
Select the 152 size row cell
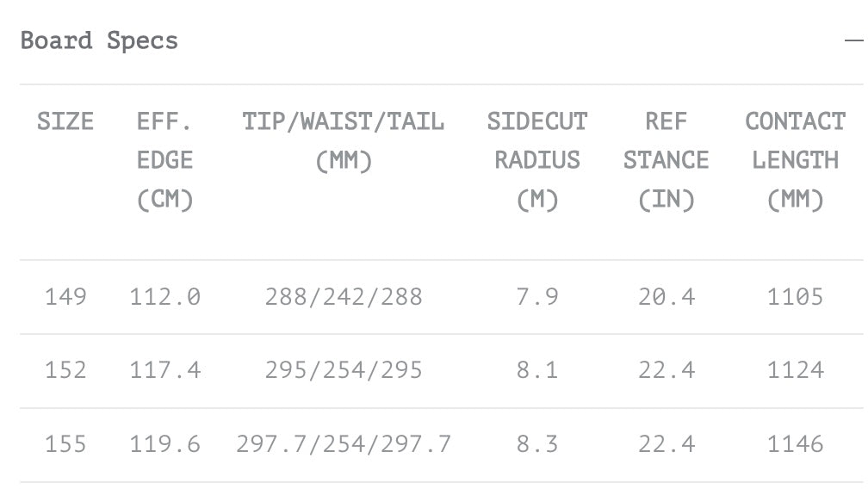[x=65, y=370]
